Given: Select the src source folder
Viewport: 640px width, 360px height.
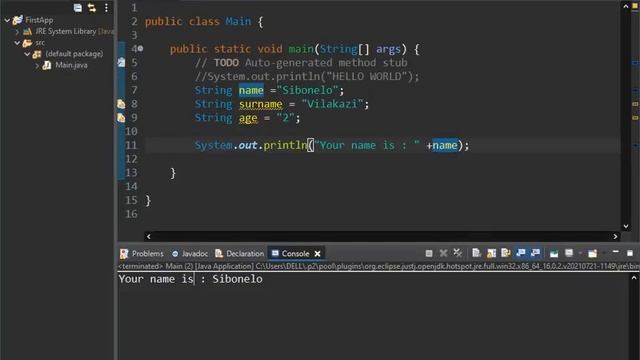Looking at the screenshot, I should (40, 42).
